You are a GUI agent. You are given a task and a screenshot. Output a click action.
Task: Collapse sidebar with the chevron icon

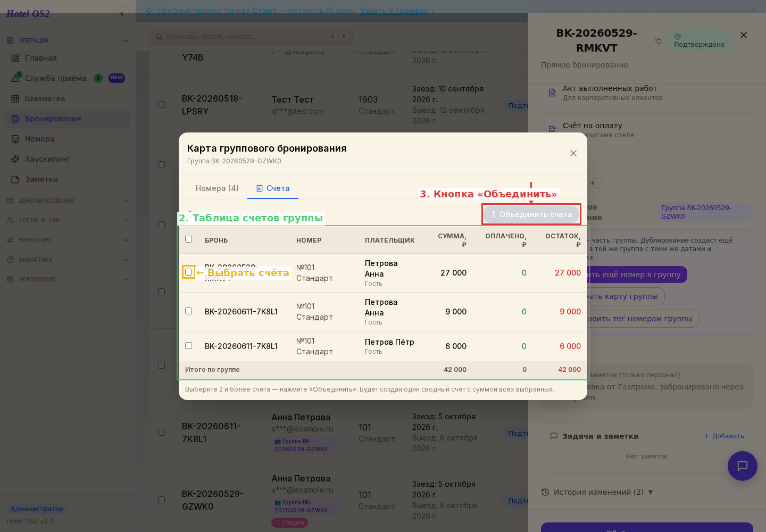click(x=122, y=14)
